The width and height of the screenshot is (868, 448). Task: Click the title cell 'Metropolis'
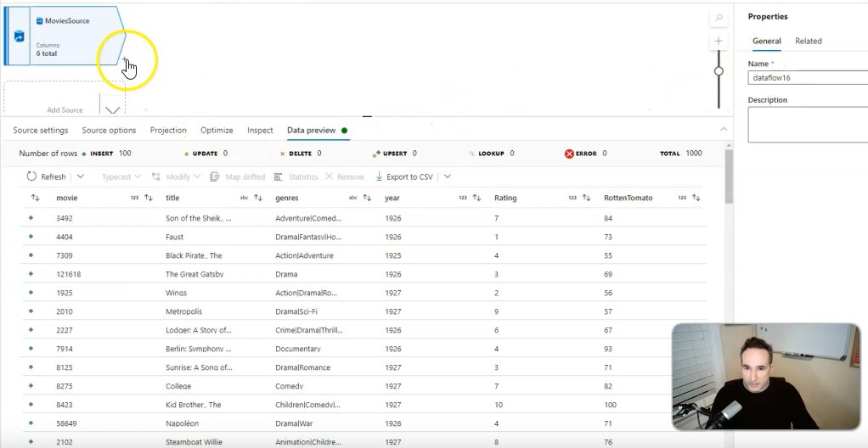182,311
